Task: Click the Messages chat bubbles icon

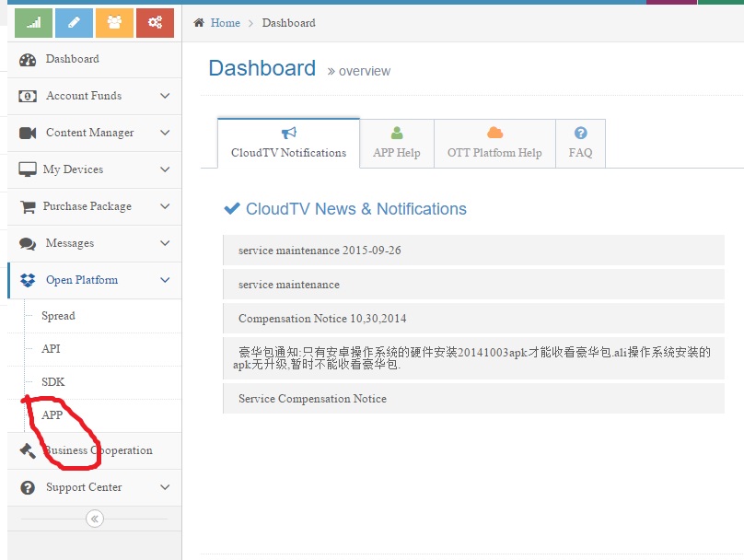Action: point(28,244)
